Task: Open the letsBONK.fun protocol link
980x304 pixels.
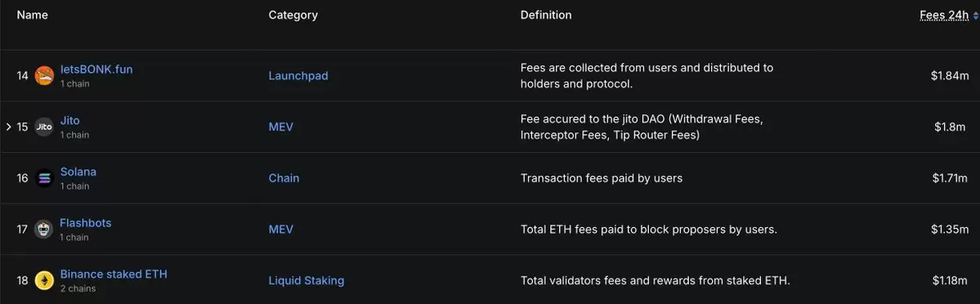Action: tap(96, 69)
